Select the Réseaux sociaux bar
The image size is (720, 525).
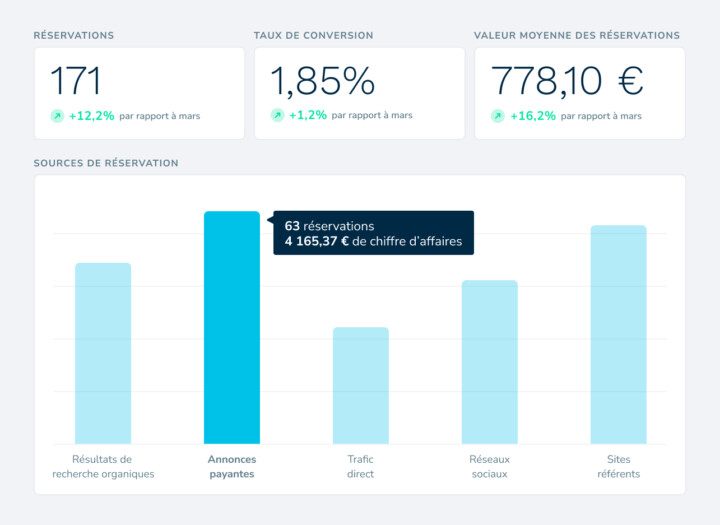point(489,362)
